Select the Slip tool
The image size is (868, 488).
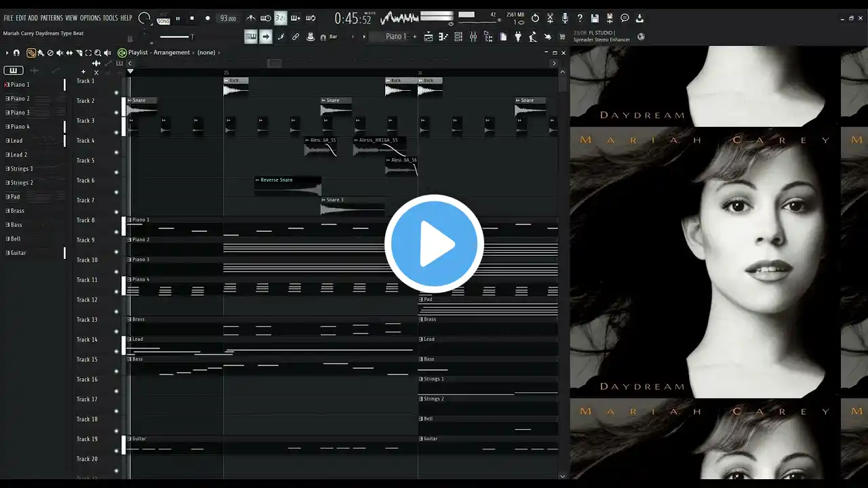point(69,53)
